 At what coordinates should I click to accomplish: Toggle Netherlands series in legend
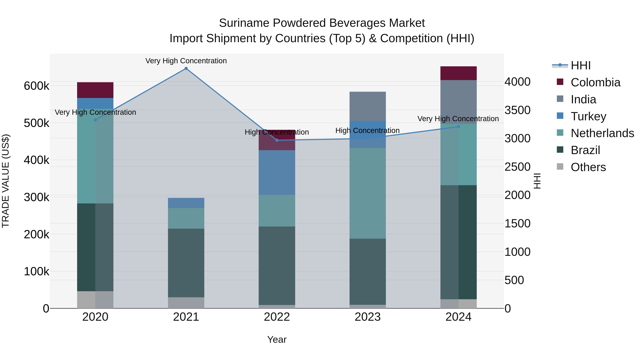pos(596,133)
